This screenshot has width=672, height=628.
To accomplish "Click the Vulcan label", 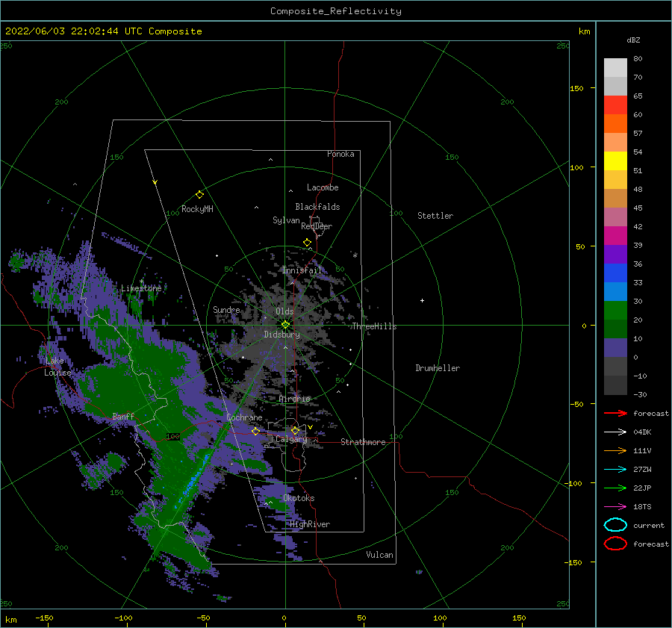I will coord(379,555).
